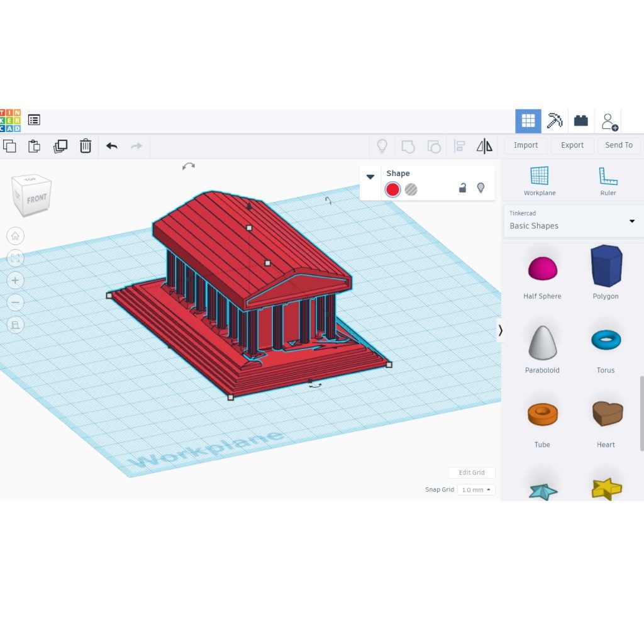Open the designs list icon
The height and width of the screenshot is (644, 644).
[34, 120]
